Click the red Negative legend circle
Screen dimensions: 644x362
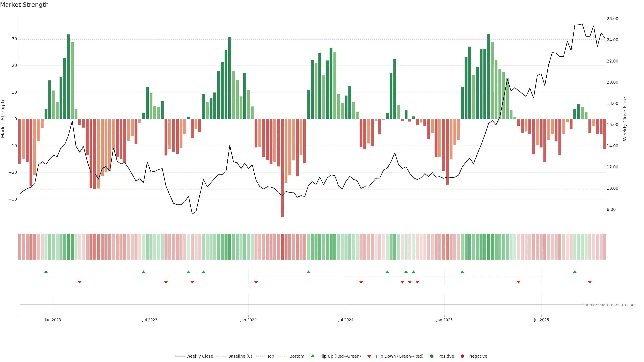(462, 356)
